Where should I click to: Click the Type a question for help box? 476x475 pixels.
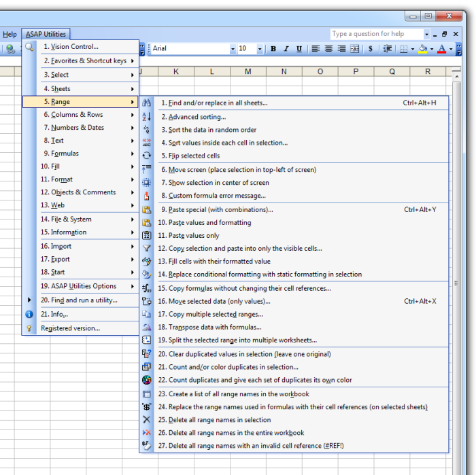(x=376, y=34)
